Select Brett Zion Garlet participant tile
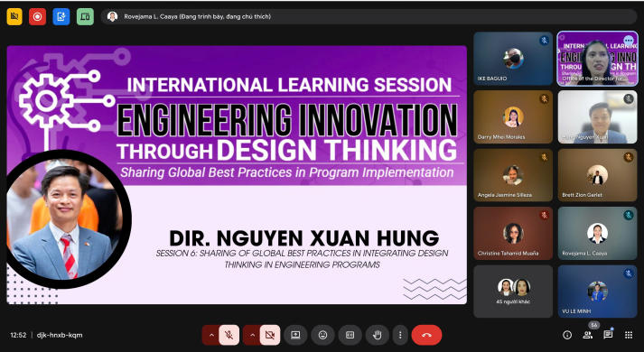Viewport: 644px width, 352px height. [x=598, y=175]
